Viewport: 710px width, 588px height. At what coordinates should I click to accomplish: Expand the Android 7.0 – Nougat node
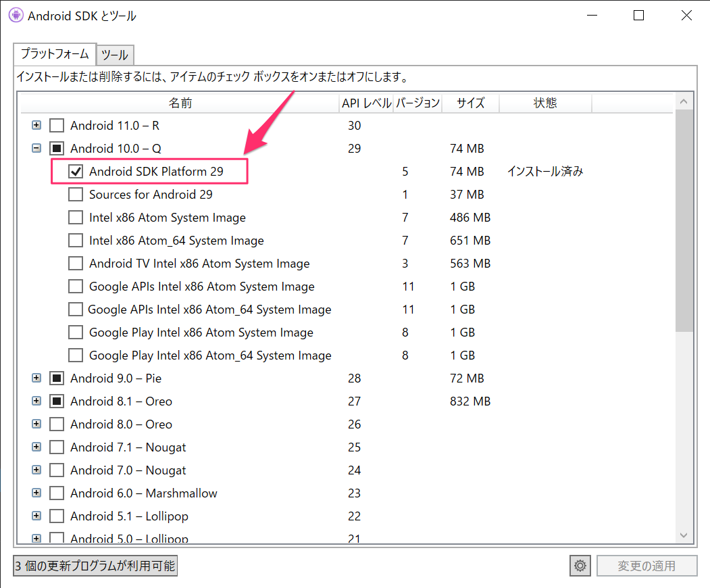click(36, 470)
